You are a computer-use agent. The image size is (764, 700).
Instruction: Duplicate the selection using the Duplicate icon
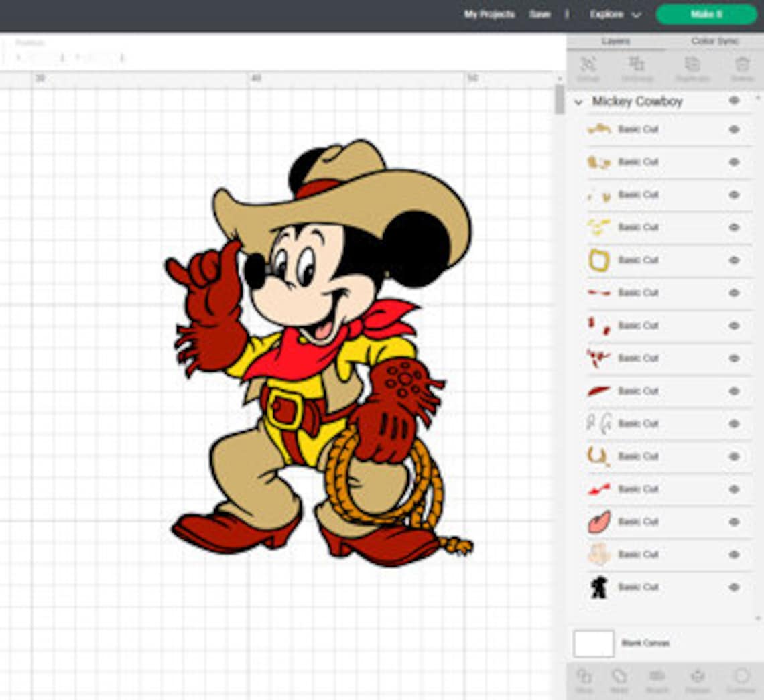click(692, 65)
